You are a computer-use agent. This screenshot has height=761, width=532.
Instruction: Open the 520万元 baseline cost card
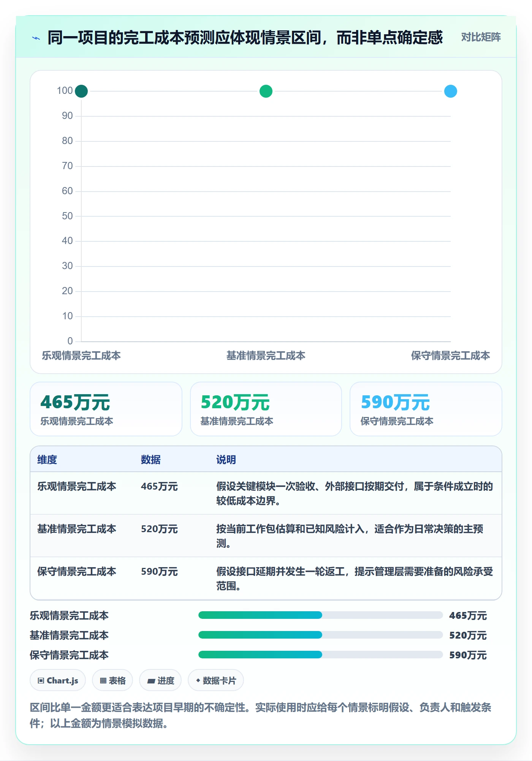pos(266,409)
